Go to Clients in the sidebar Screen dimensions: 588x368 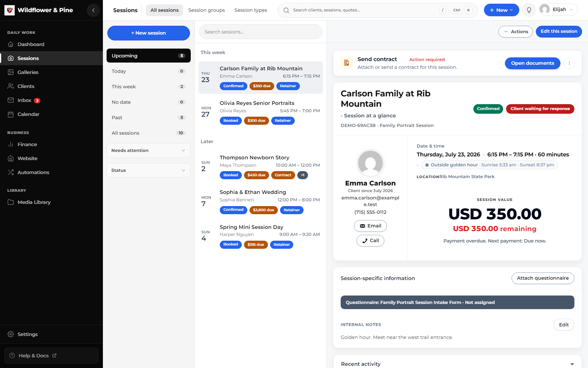pyautogui.click(x=51, y=86)
